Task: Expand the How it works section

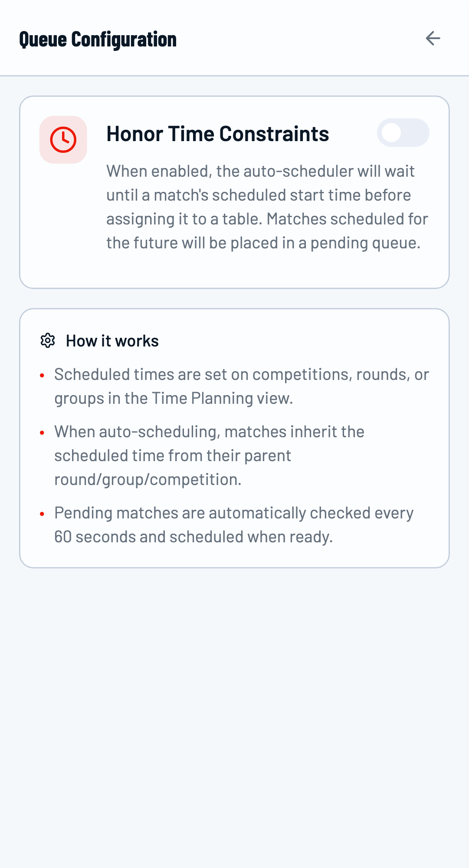Action: [112, 341]
